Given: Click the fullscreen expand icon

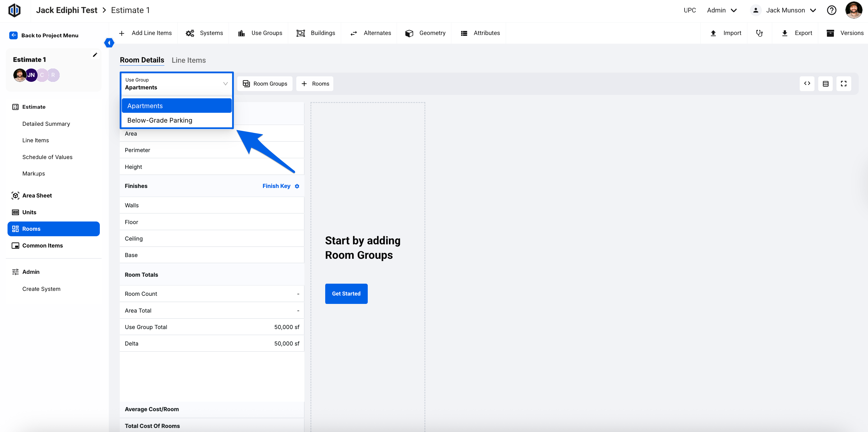Looking at the screenshot, I should click(x=843, y=84).
